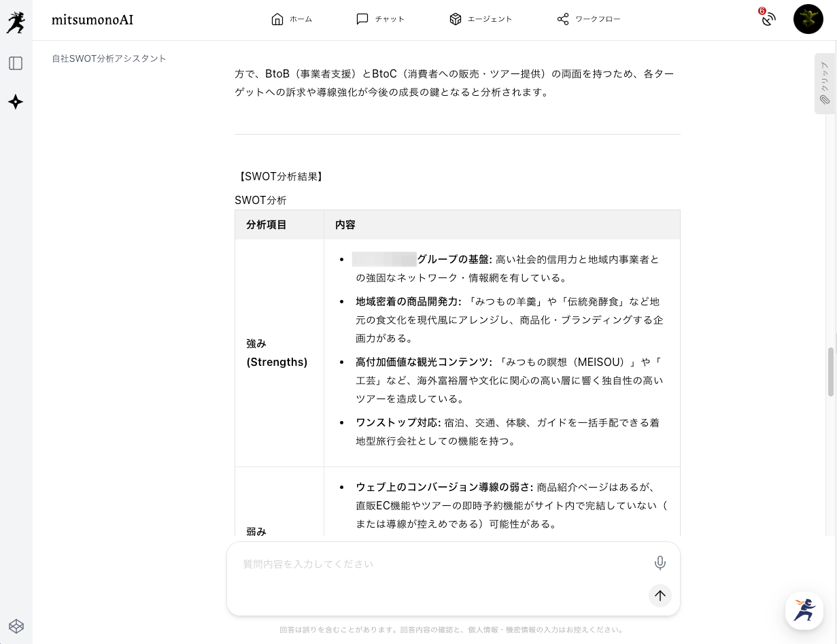Open the floating ninja assistant button

804,610
